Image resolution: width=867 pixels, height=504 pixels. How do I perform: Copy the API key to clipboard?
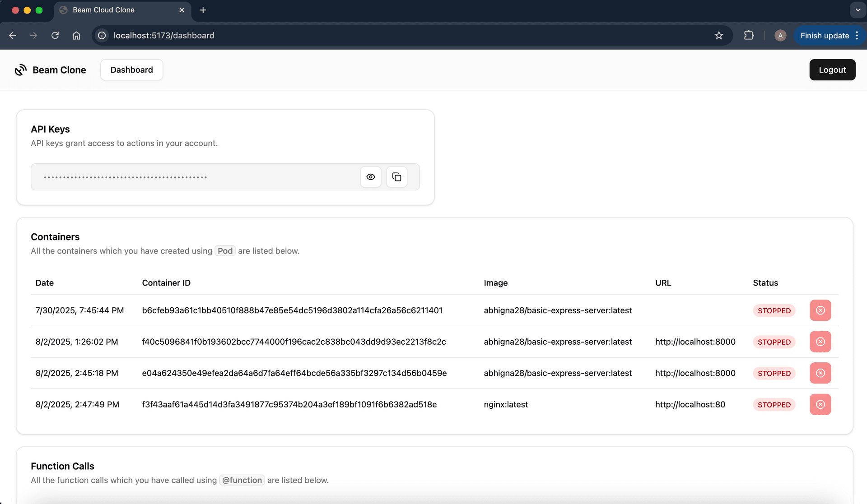396,177
